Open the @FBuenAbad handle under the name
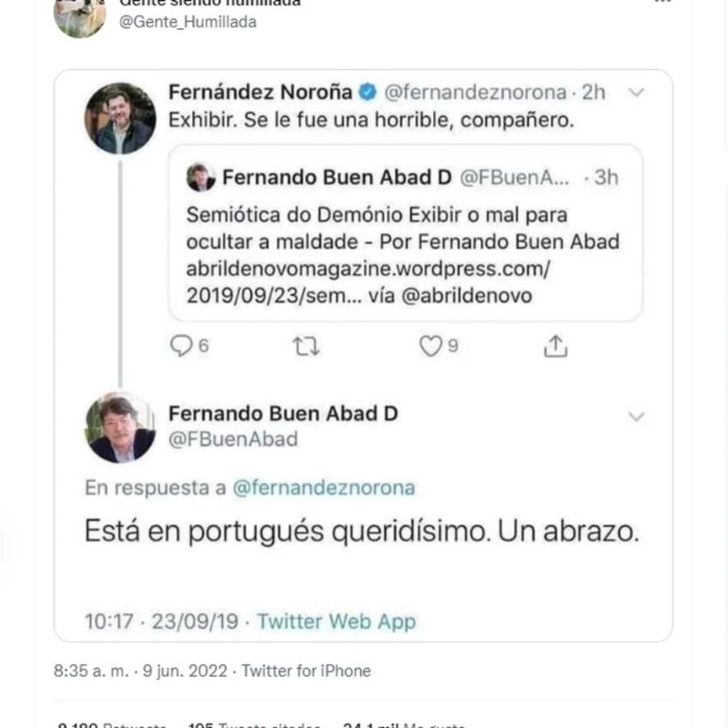 (x=234, y=440)
